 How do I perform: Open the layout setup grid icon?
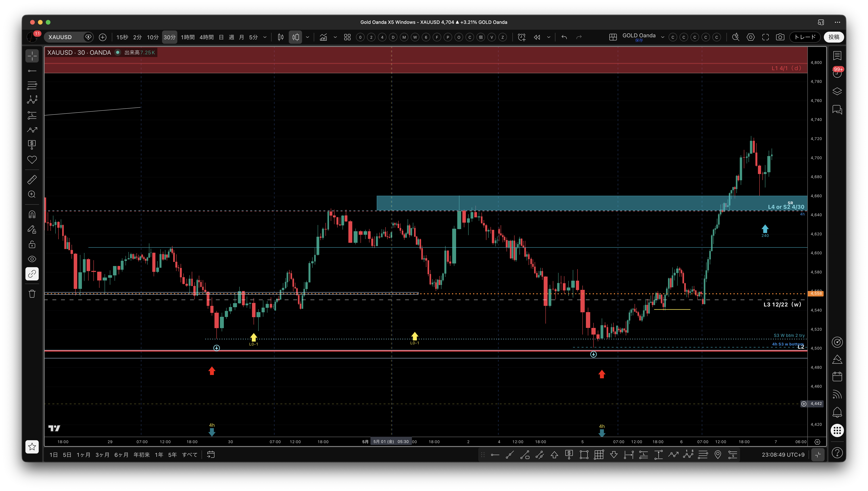click(x=613, y=37)
